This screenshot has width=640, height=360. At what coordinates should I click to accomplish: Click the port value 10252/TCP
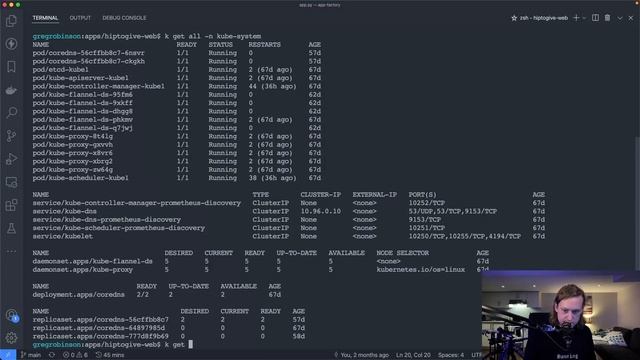427,203
